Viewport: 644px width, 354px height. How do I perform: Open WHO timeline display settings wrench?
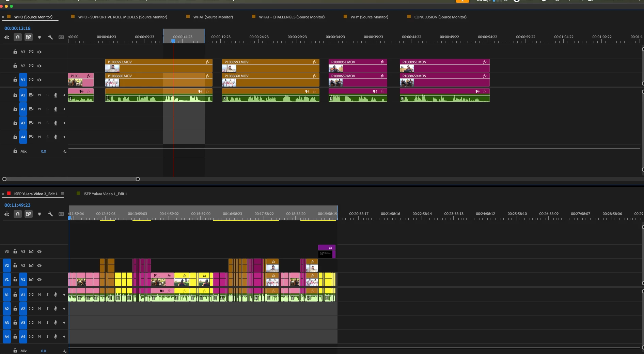(x=50, y=37)
